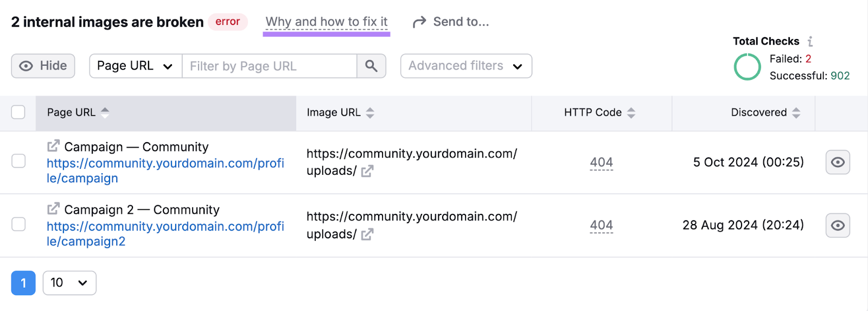This screenshot has width=868, height=311.
Task: Sort by Discovered column arrows
Action: [x=796, y=113]
